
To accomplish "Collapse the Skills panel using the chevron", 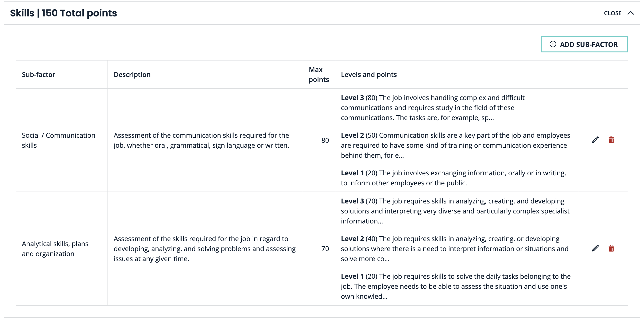I will 631,13.
